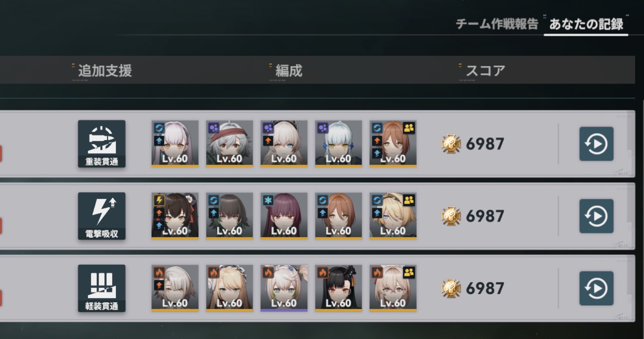Screen dimensions: 644x339
Task: Select blonde hairband character in second row
Action: point(393,216)
